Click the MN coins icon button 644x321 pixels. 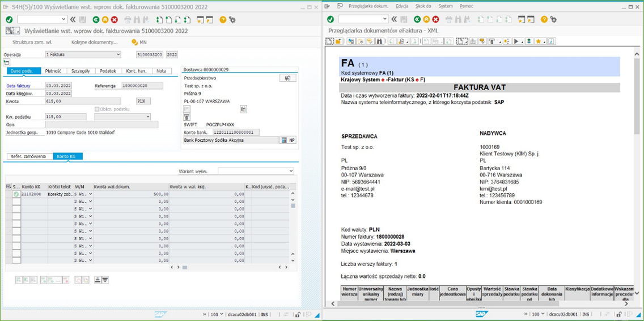tap(135, 42)
